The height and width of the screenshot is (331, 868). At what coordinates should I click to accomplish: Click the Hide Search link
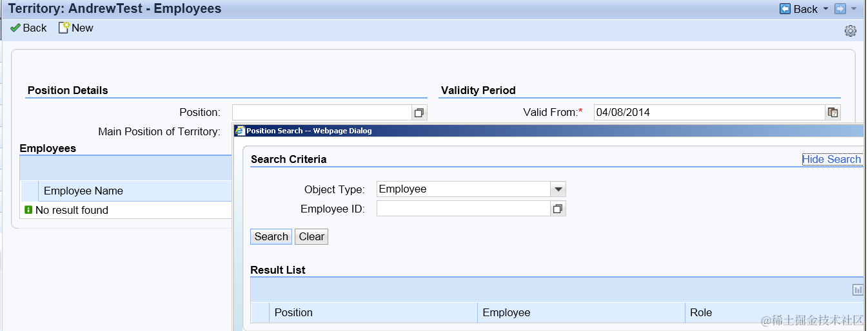pos(831,159)
